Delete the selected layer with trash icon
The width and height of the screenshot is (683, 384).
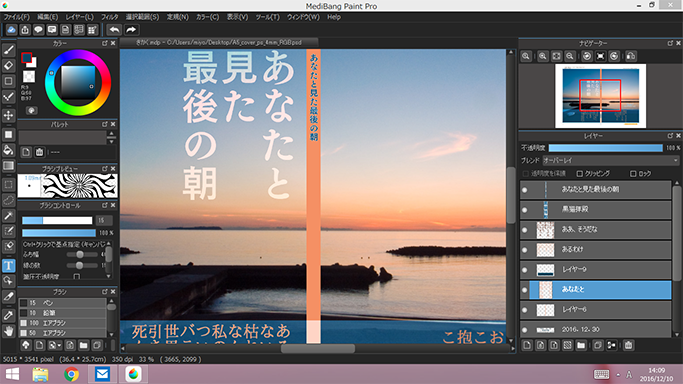[628, 345]
